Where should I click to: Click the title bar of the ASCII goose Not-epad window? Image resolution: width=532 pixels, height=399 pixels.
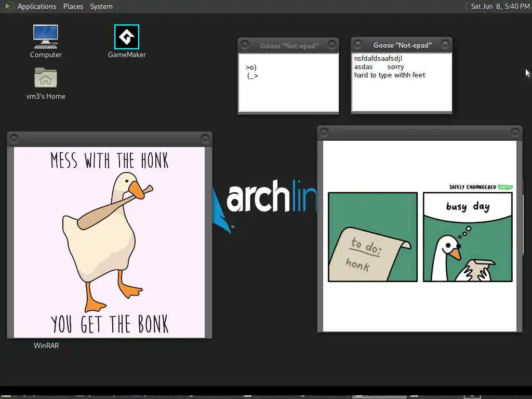(x=288, y=46)
